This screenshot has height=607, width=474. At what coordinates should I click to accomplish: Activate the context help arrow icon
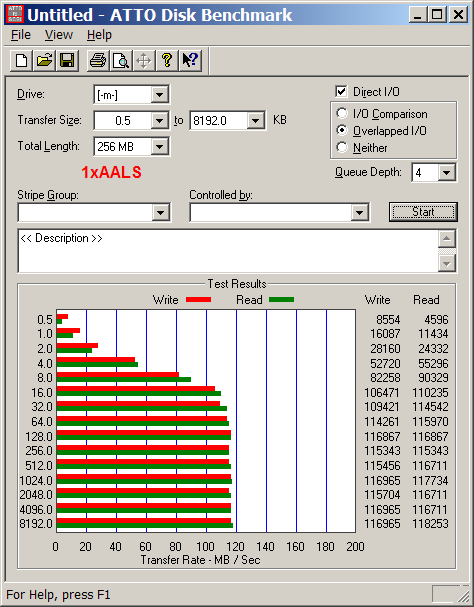point(190,61)
